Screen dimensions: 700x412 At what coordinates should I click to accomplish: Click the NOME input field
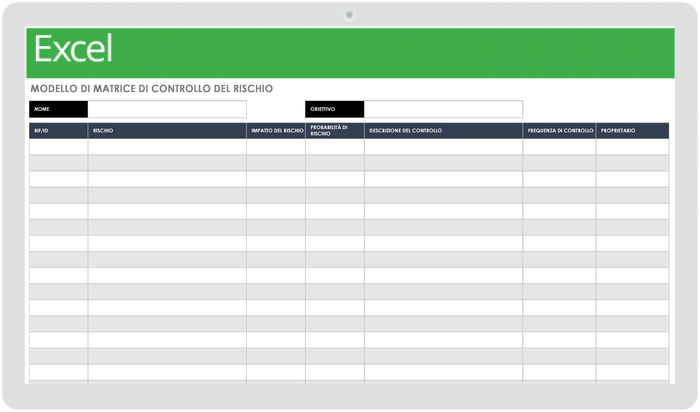(167, 109)
